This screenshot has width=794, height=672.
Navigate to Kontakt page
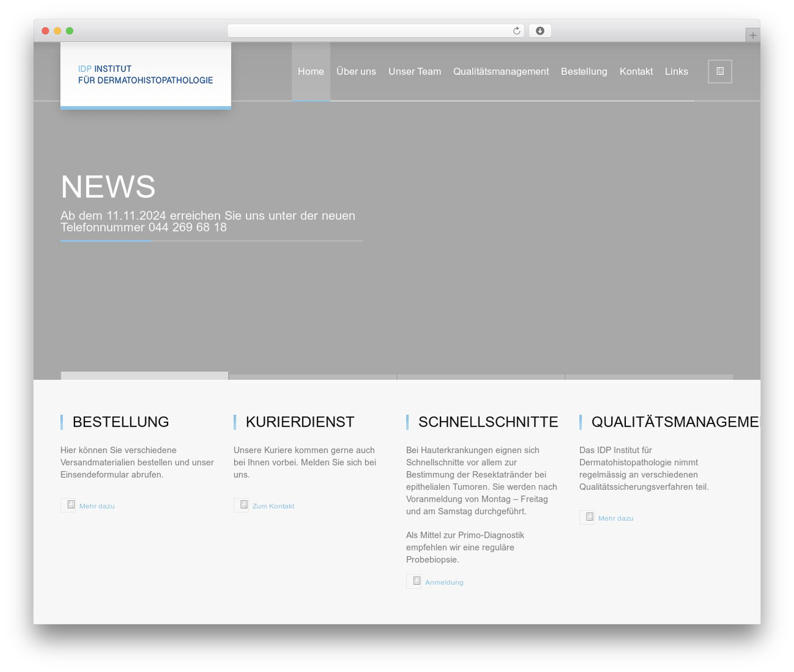click(636, 71)
